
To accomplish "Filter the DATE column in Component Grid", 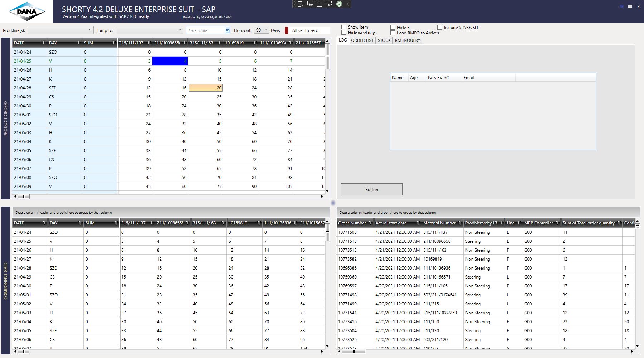I will [44, 223].
